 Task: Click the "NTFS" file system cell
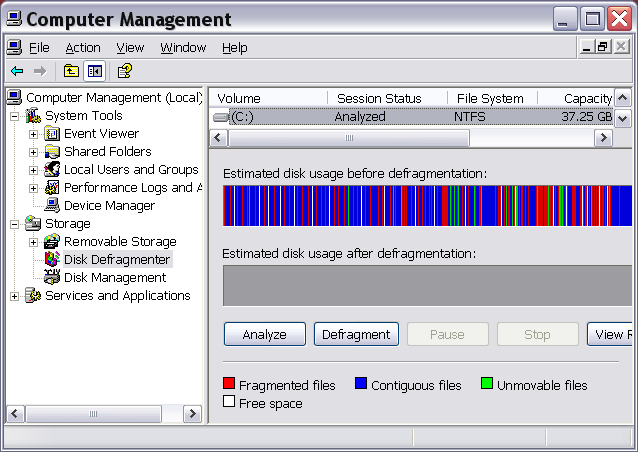pos(470,117)
